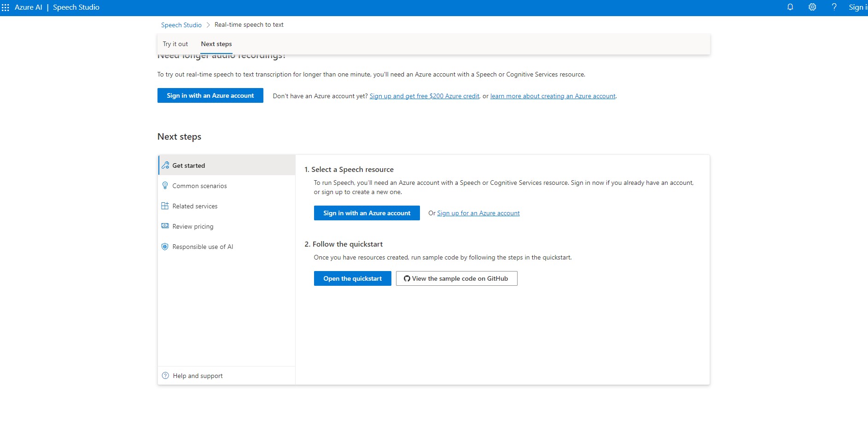Click the Sign in link in the header

(x=858, y=7)
